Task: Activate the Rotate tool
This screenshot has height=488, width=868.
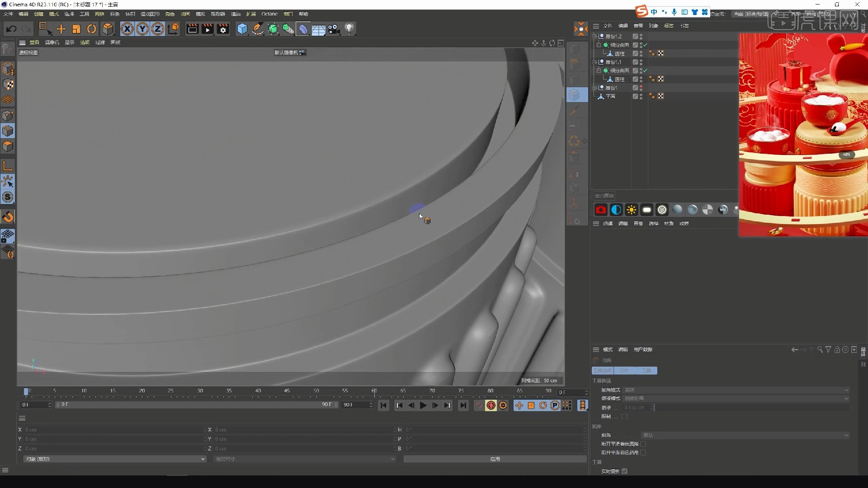Action: click(x=92, y=29)
